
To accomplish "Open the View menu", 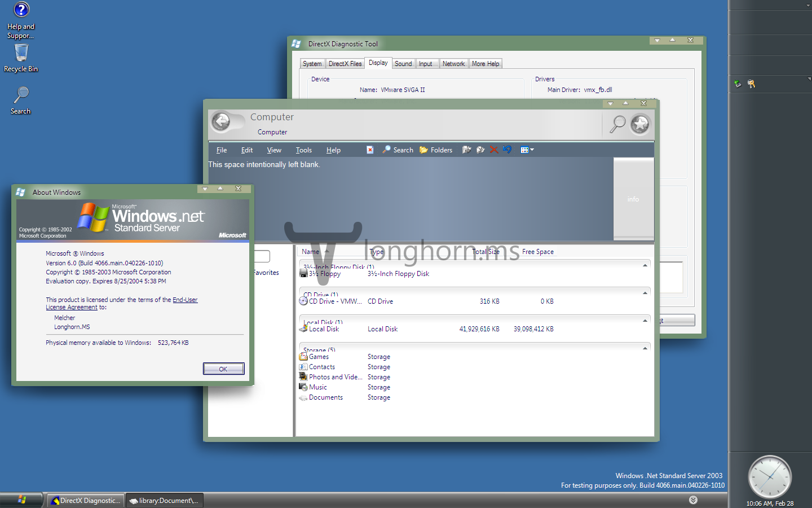I will pos(274,150).
